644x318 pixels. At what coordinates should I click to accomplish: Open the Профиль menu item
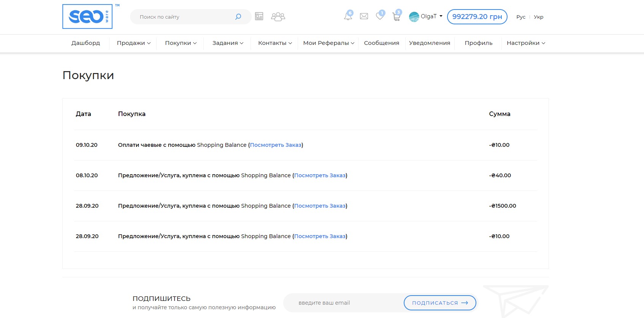[x=478, y=43]
